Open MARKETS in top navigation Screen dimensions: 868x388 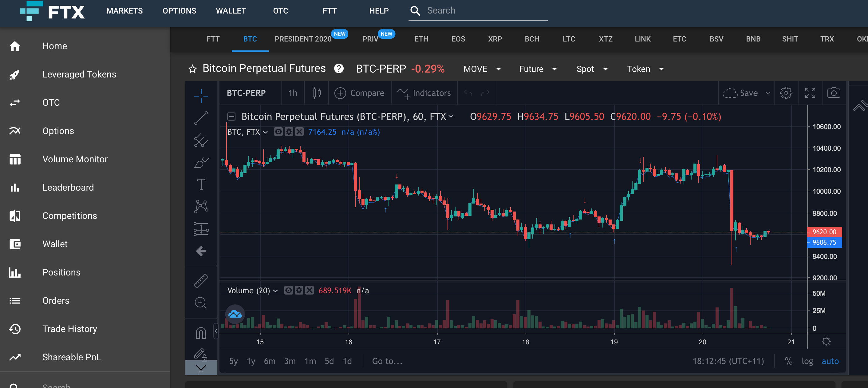click(125, 11)
